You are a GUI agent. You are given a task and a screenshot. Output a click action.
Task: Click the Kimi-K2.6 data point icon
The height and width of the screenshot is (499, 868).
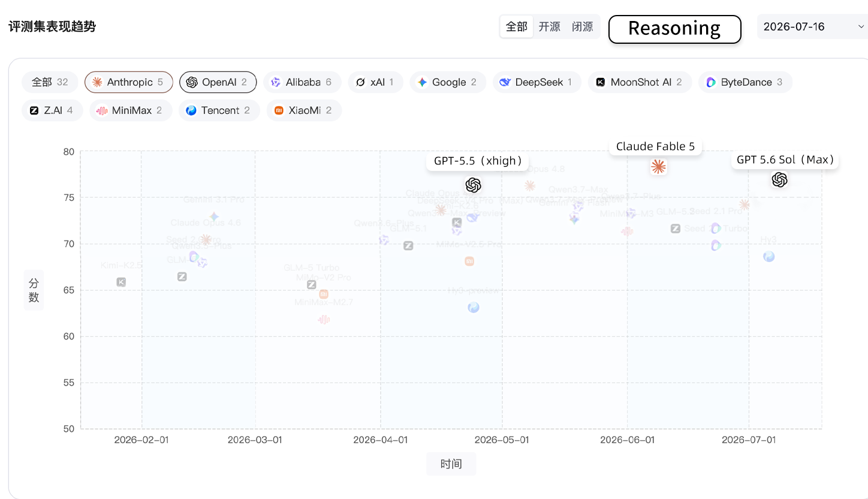(x=457, y=223)
